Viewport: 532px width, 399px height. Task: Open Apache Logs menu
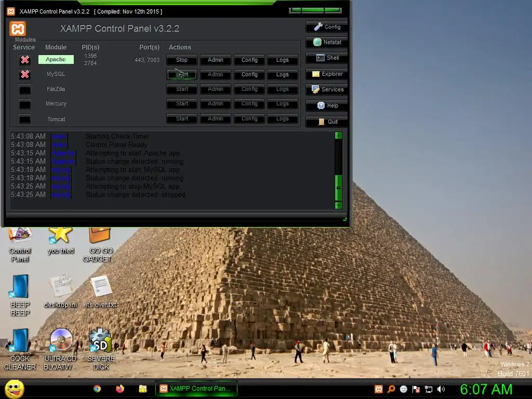[x=282, y=60]
